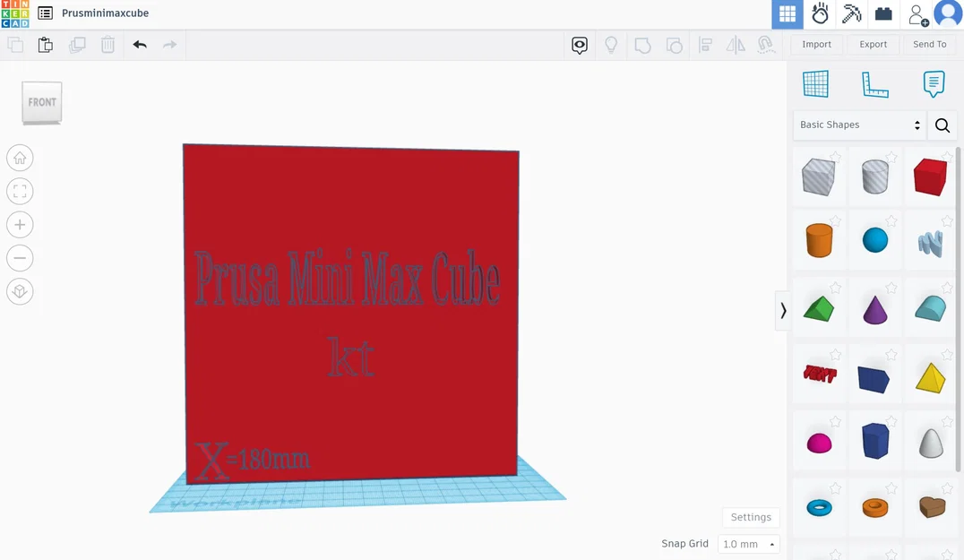Reveal hidden objects with the lightbulb icon
The height and width of the screenshot is (560, 964).
pos(611,44)
